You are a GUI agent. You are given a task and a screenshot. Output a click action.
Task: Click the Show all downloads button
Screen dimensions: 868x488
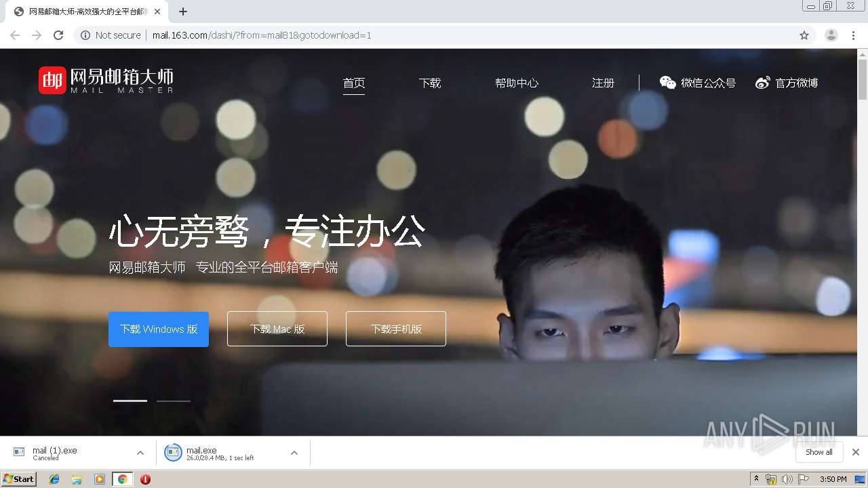point(819,452)
